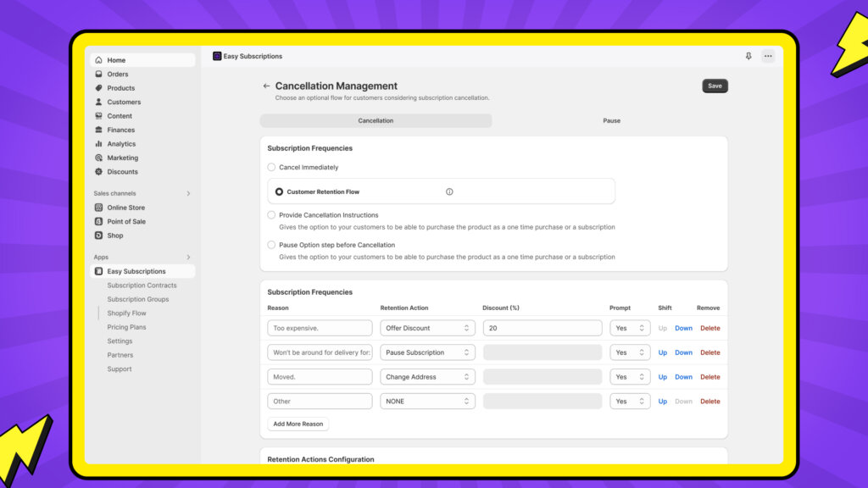Click the Analytics bar chart icon
The height and width of the screenshot is (488, 868).
point(99,144)
